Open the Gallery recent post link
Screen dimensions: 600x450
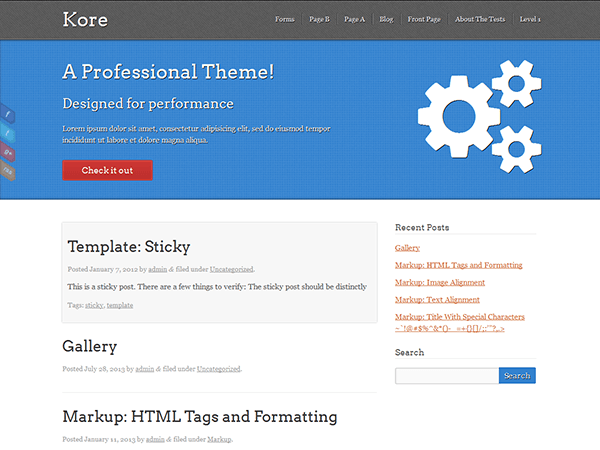pyautogui.click(x=407, y=248)
